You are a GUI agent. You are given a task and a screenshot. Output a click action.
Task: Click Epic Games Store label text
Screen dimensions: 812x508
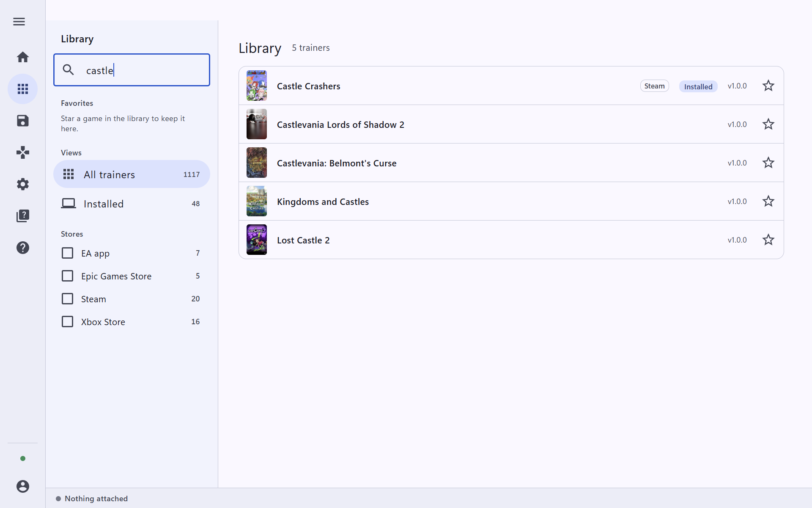click(x=116, y=276)
